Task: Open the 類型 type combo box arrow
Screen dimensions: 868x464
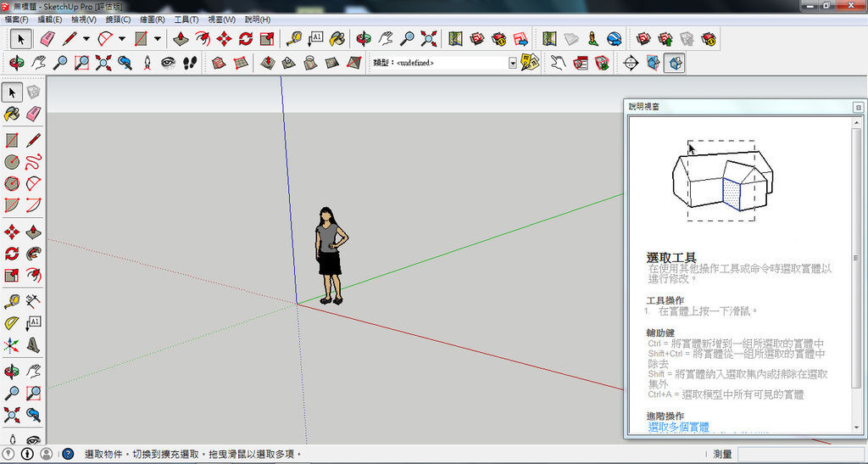Action: 513,63
